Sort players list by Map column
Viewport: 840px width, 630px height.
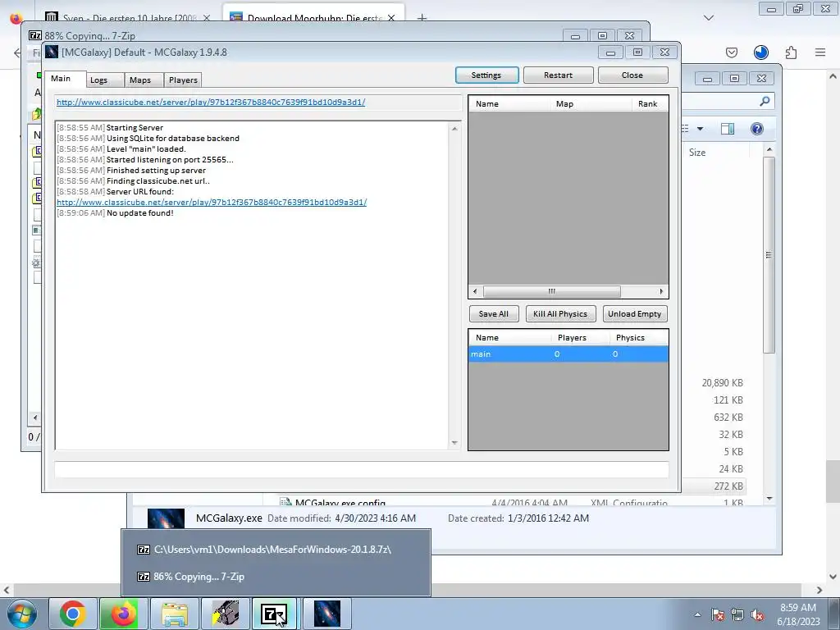591,104
